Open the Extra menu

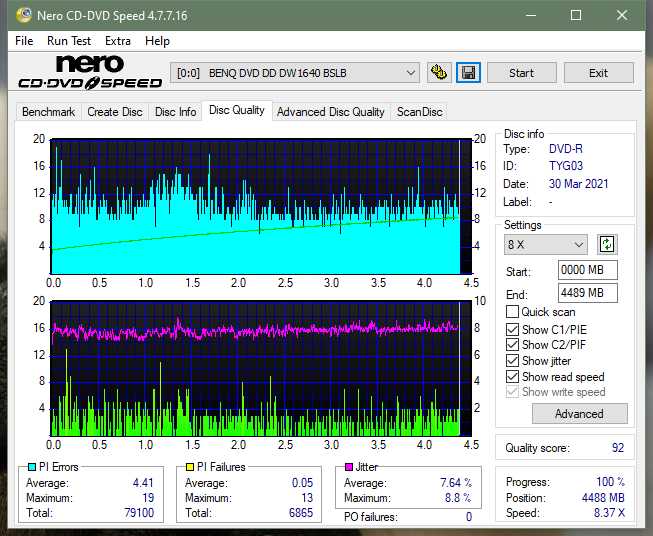118,41
